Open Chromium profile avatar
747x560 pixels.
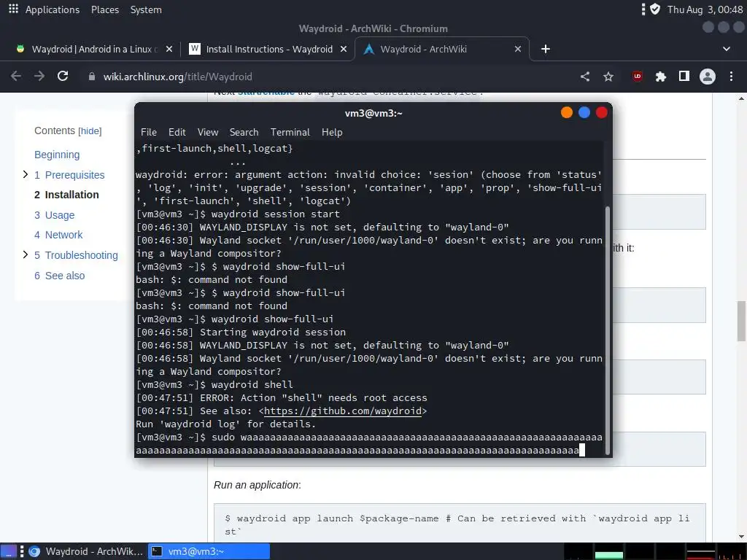click(708, 76)
